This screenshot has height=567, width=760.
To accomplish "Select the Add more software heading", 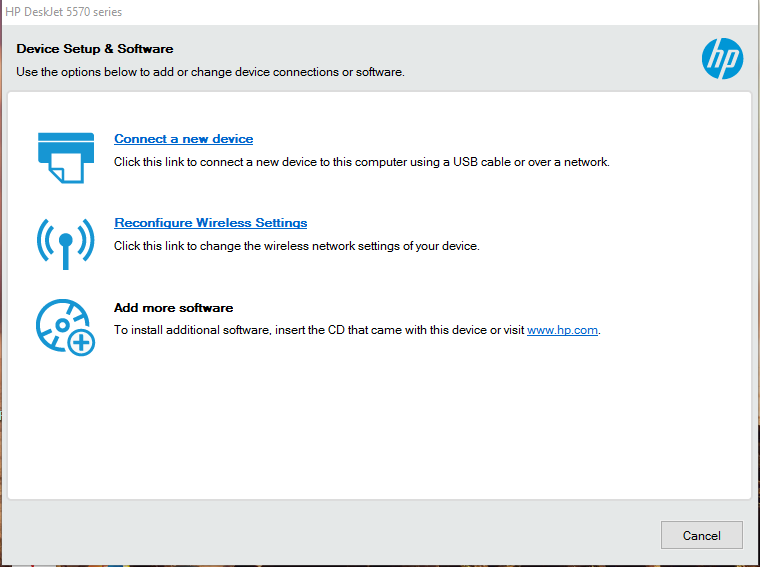I will (x=173, y=308).
